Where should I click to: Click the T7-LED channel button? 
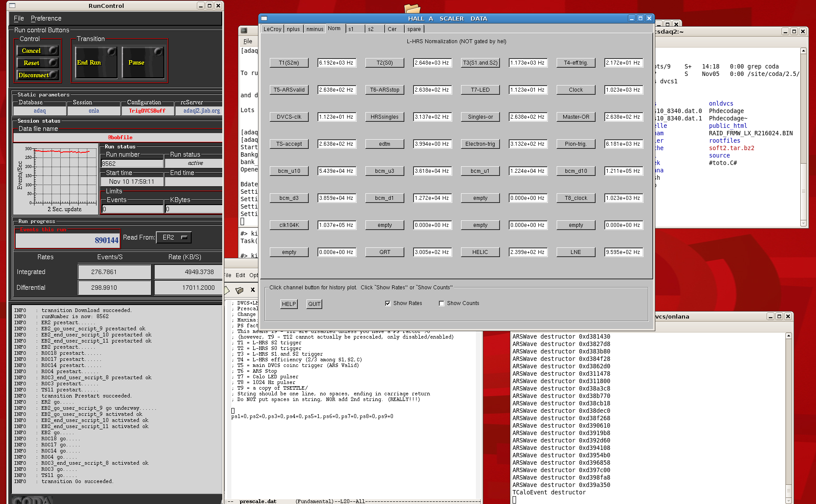[480, 90]
